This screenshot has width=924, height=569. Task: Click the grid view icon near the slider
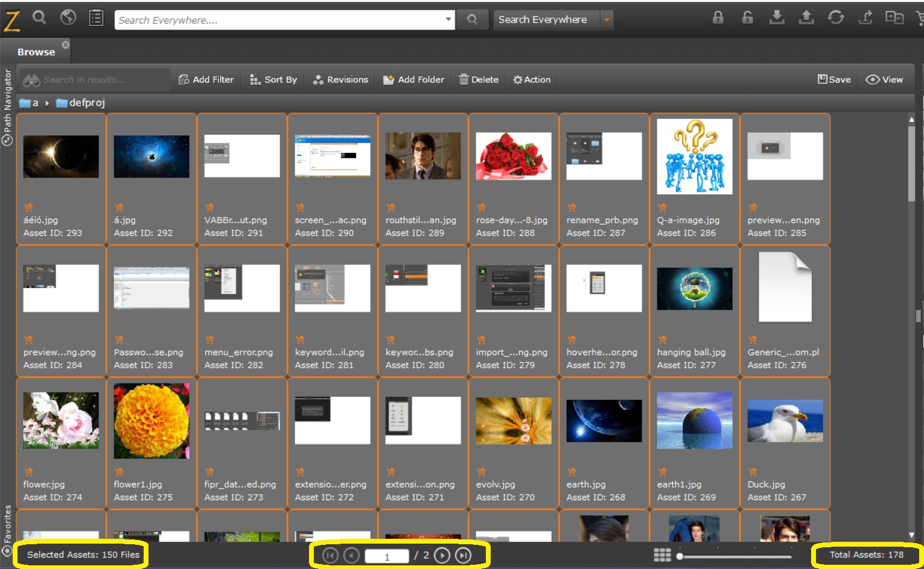(x=662, y=555)
